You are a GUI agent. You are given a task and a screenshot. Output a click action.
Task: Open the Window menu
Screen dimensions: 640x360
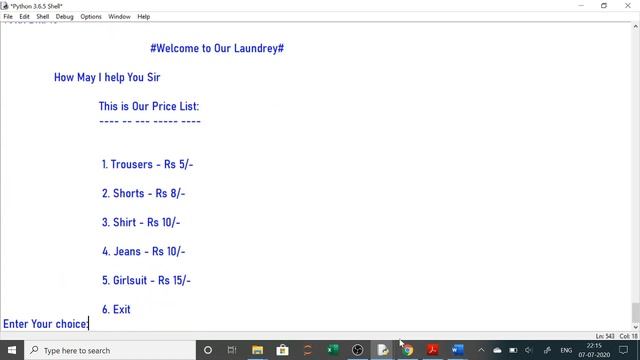pyautogui.click(x=119, y=17)
